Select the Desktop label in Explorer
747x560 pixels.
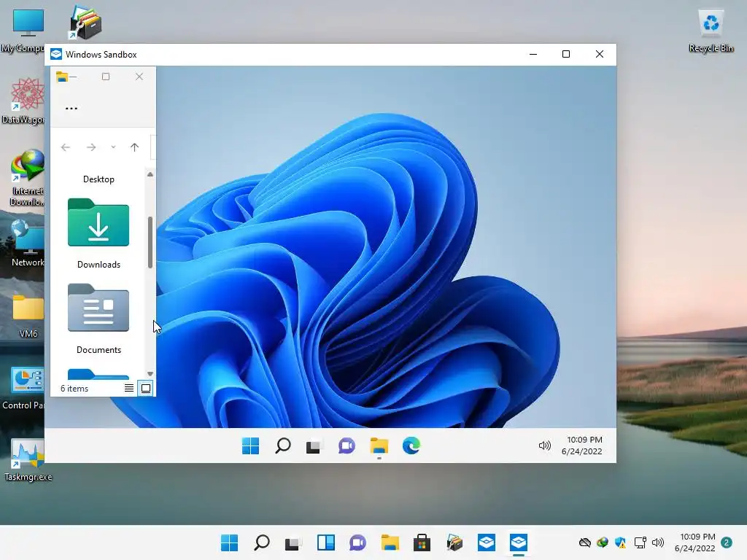98,179
